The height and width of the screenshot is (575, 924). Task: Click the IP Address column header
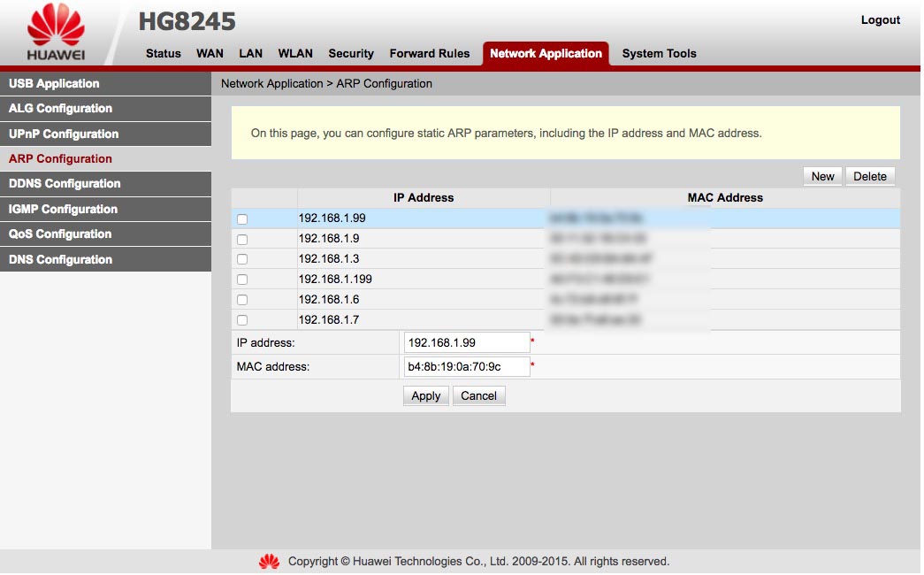click(x=424, y=198)
